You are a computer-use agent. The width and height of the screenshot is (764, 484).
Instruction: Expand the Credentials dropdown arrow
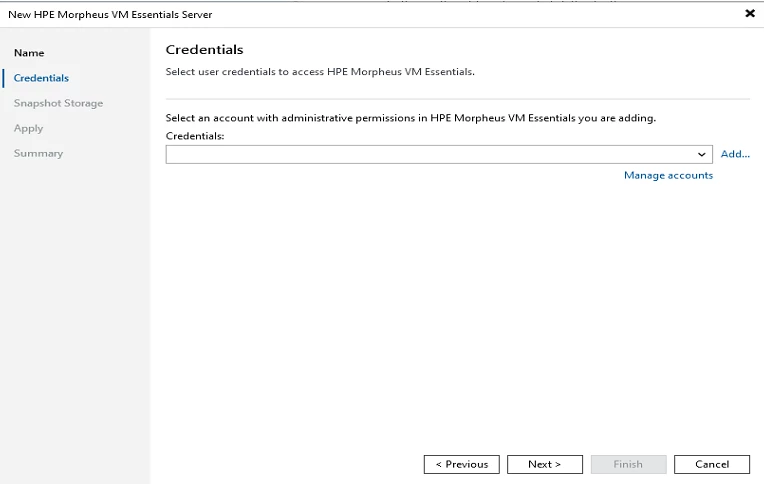(x=703, y=155)
